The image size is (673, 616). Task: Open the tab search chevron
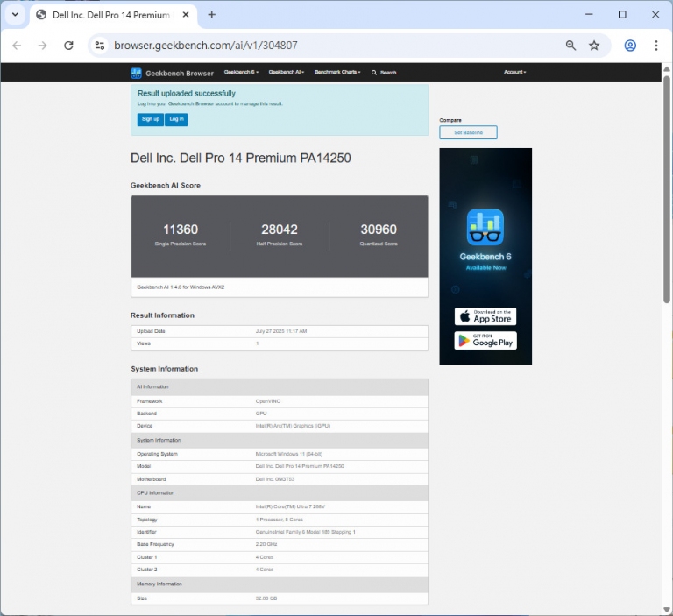[x=15, y=15]
